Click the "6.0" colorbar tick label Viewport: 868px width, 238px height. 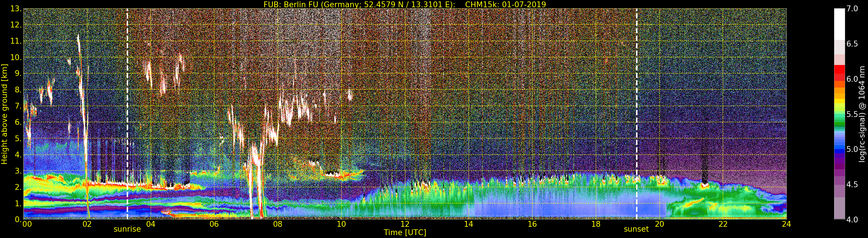[852, 79]
